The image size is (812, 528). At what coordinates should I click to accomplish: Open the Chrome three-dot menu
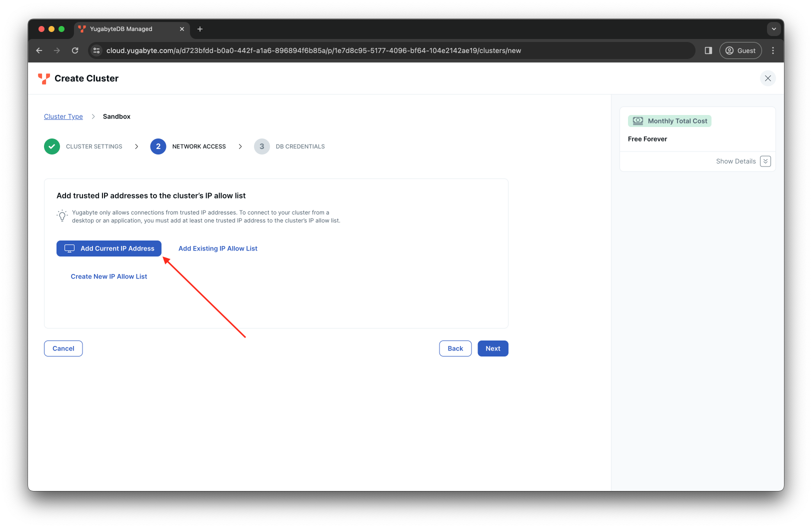pos(773,50)
